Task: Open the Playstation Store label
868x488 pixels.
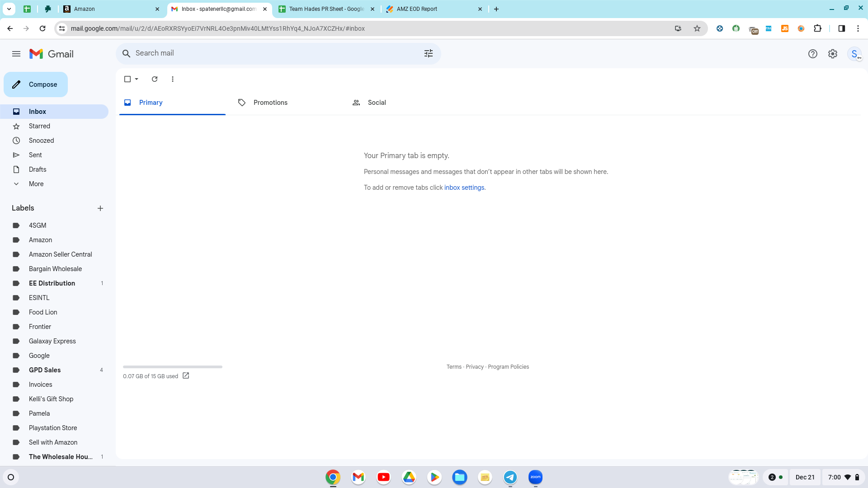Action: (54, 428)
